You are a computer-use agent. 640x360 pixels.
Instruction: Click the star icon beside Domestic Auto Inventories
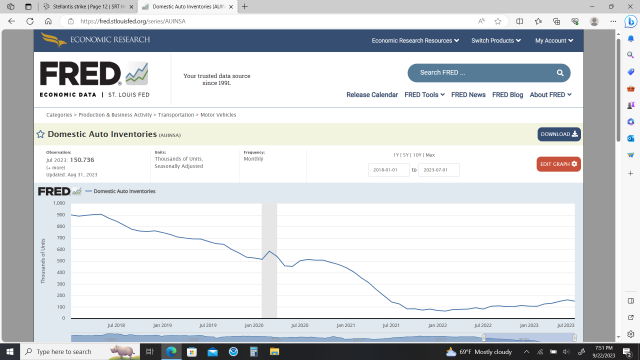40,134
